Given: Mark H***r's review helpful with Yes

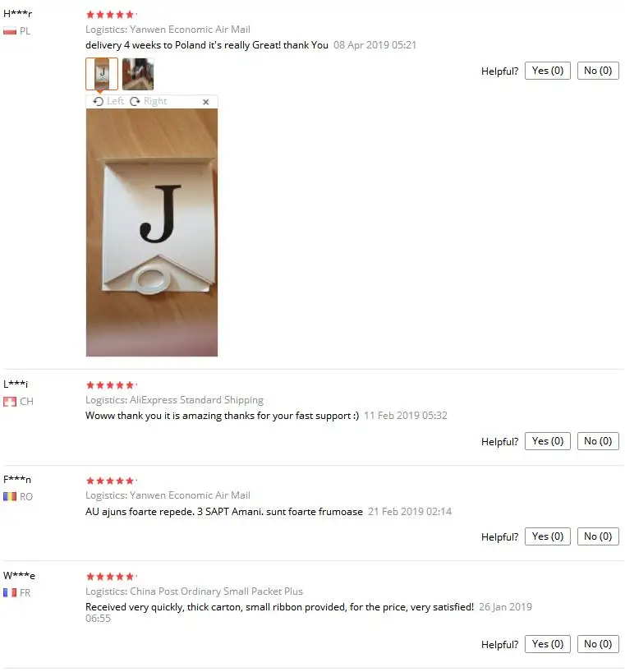Looking at the screenshot, I should 548,71.
